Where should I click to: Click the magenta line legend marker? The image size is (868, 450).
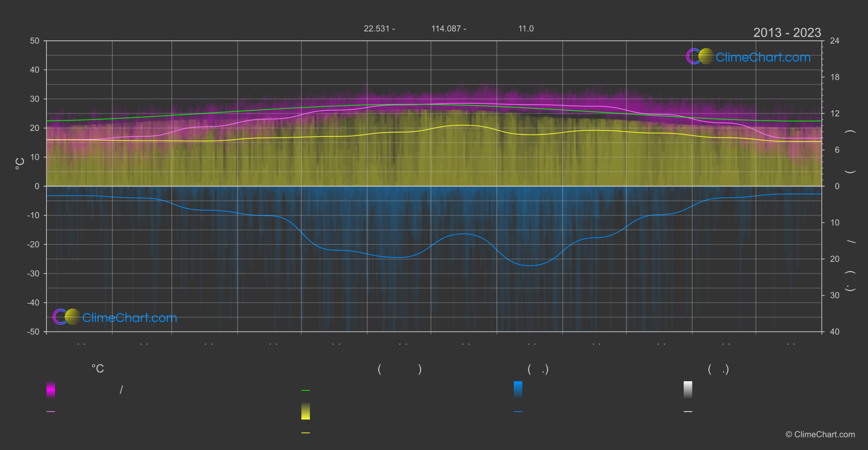[x=51, y=411]
